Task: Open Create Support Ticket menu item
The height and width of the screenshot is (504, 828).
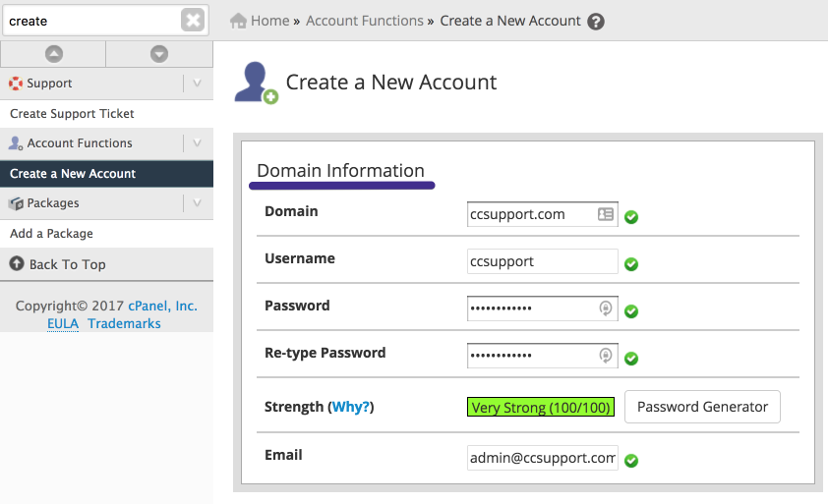Action: coord(72,114)
